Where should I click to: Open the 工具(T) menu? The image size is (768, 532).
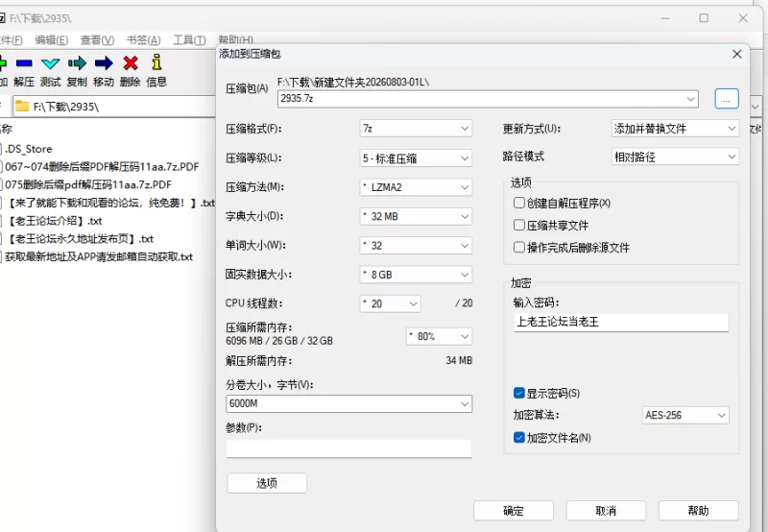coord(189,40)
